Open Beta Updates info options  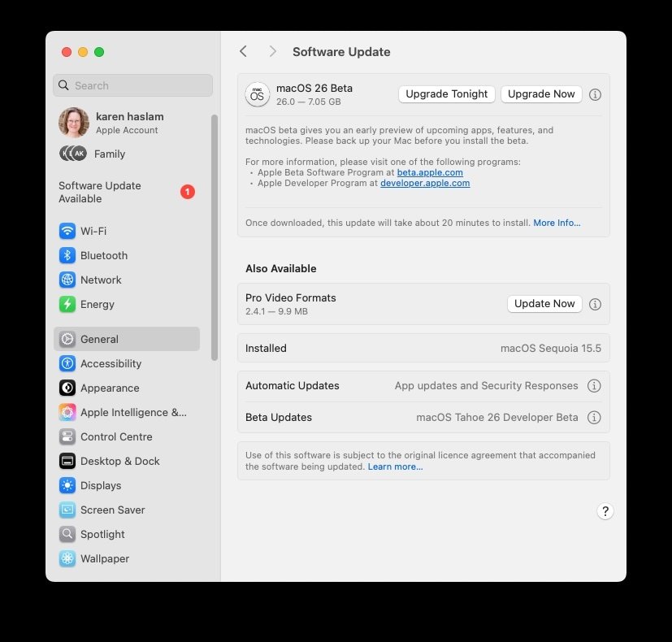pos(594,418)
